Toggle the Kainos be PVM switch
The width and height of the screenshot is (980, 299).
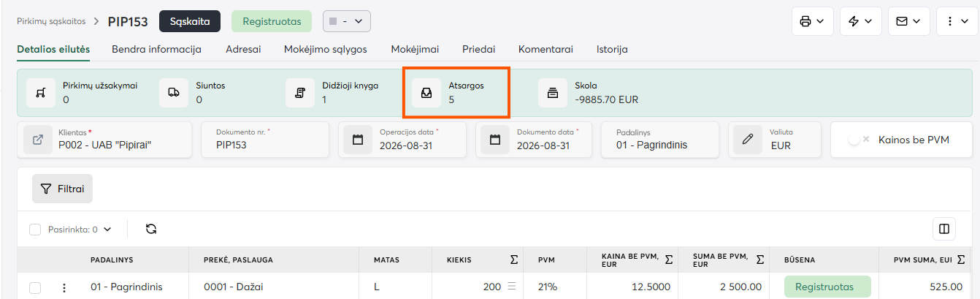point(858,139)
